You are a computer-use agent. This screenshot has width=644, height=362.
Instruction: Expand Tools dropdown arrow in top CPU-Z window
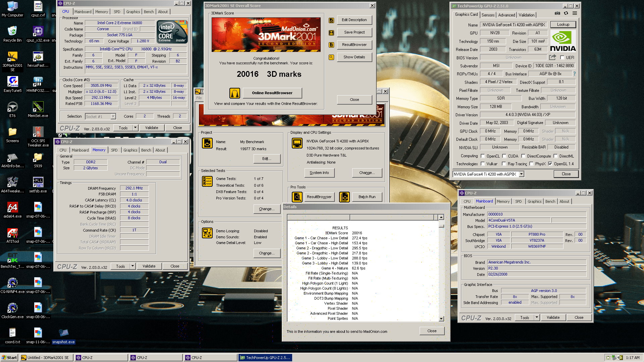click(x=135, y=128)
